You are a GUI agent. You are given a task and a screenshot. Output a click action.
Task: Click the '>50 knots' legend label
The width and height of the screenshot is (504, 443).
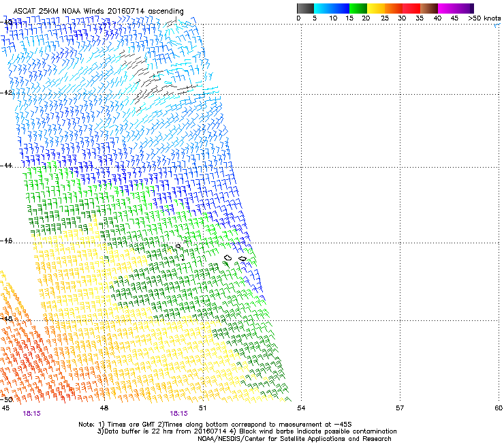click(x=484, y=18)
